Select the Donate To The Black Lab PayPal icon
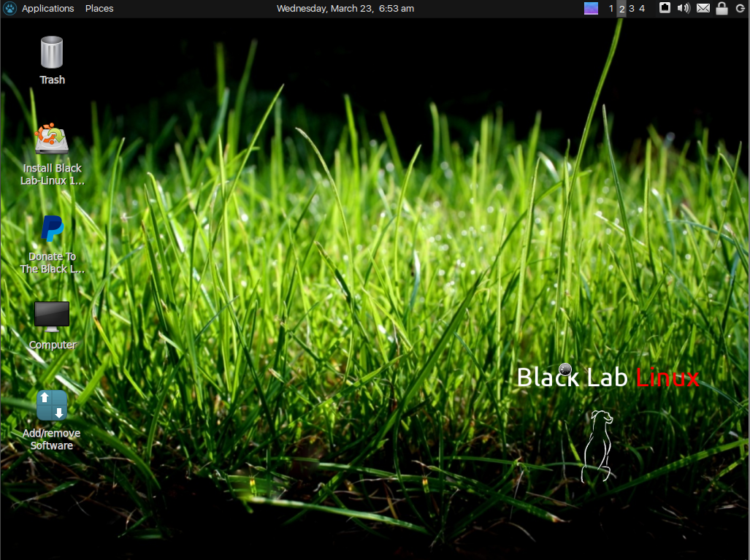This screenshot has width=750, height=560. coord(52,228)
